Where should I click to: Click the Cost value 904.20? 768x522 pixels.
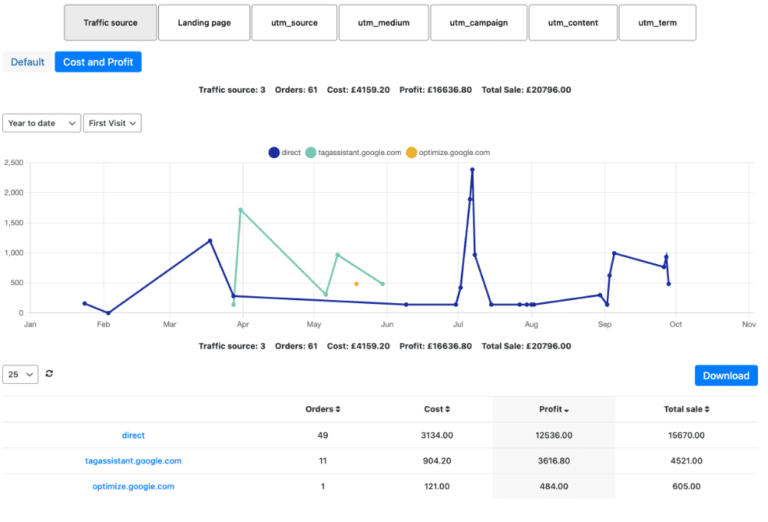click(x=437, y=461)
